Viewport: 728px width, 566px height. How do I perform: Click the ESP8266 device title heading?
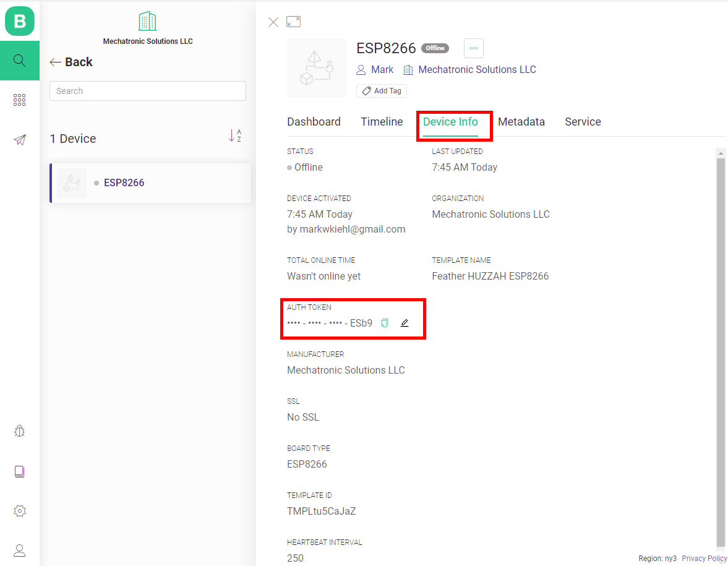point(386,48)
